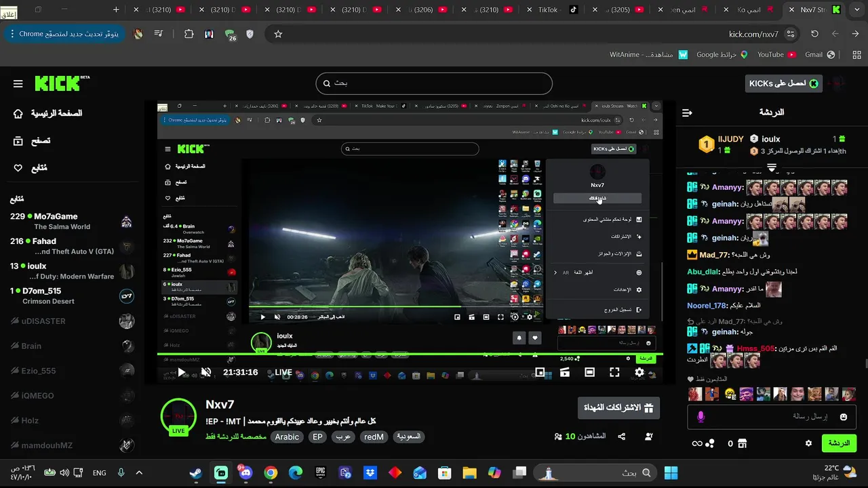Viewport: 868px width, 488px height.
Task: Unmute the stream volume icon
Action: [206, 372]
